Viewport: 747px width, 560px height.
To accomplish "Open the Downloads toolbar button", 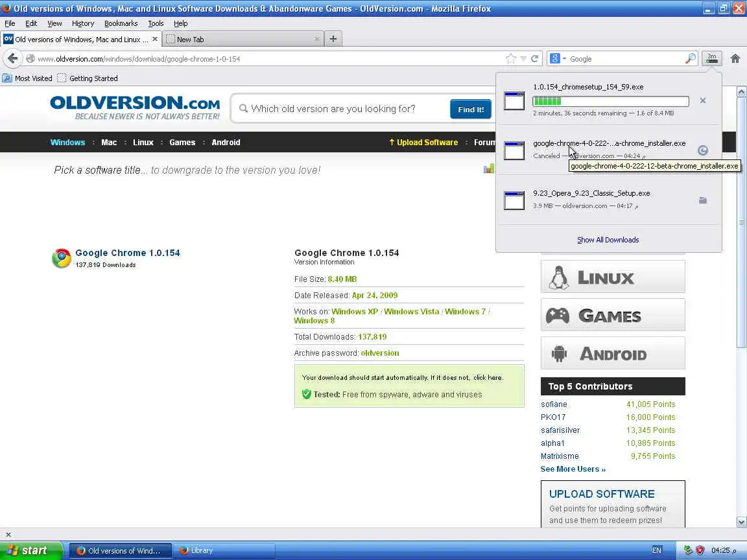I will click(x=712, y=58).
